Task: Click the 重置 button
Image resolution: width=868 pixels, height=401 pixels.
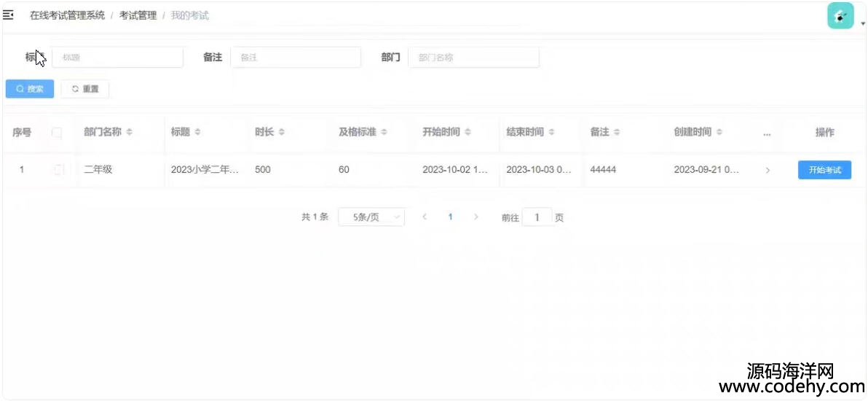Action: (84, 89)
